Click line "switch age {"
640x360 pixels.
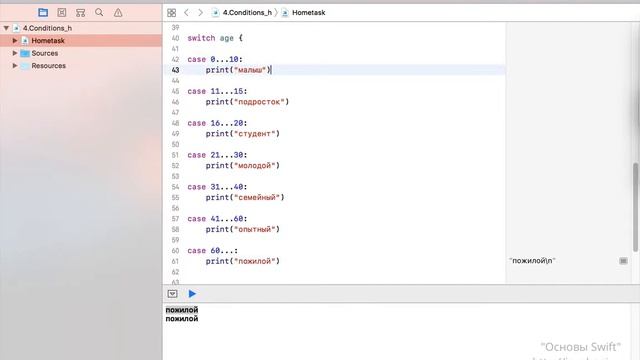[215, 38]
